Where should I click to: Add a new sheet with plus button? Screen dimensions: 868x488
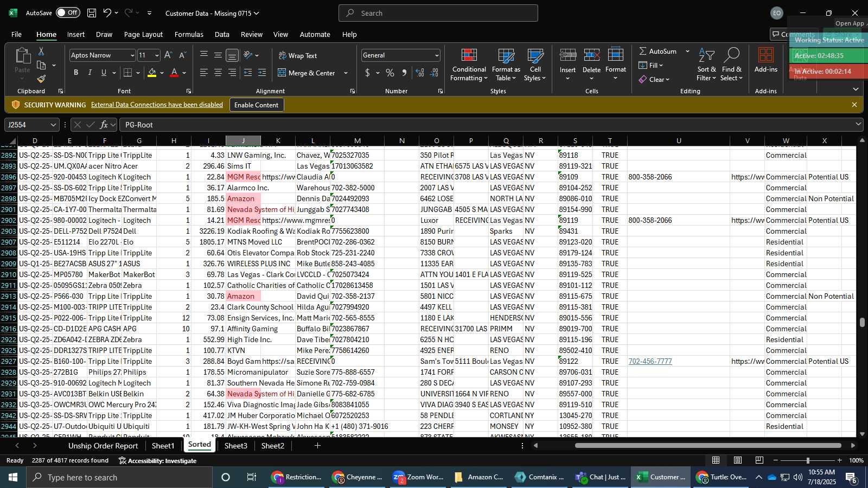[x=317, y=446]
